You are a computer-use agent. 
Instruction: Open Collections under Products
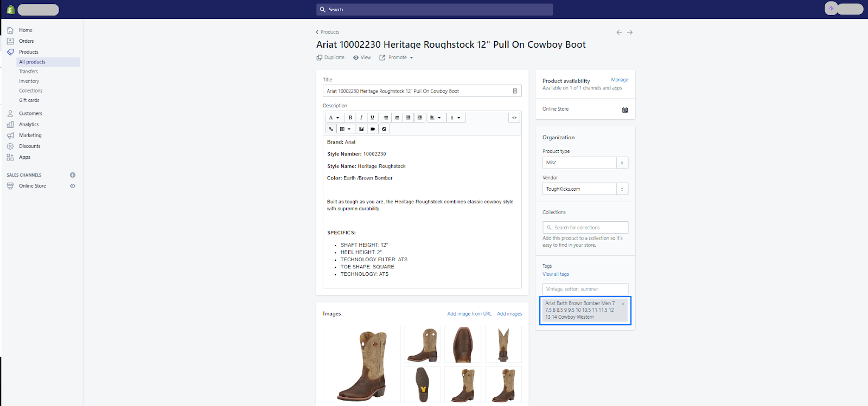point(30,91)
